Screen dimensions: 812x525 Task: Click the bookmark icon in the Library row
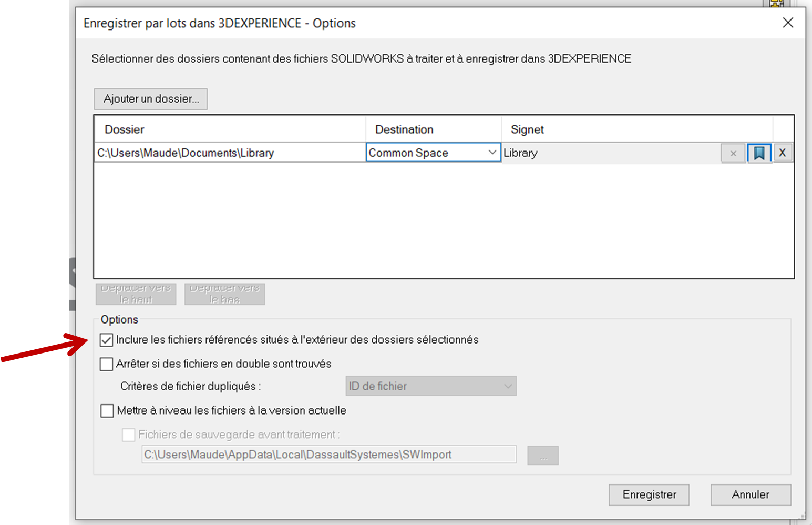(x=759, y=153)
